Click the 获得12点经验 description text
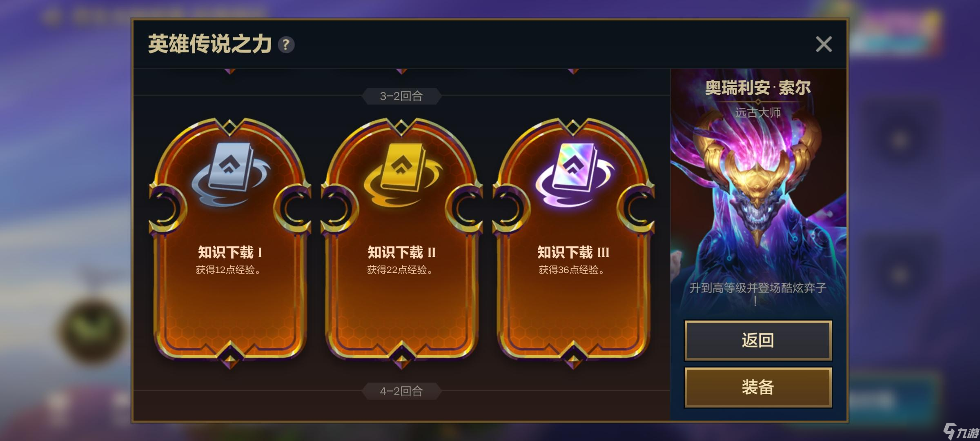This screenshot has width=980, height=441. (x=228, y=269)
